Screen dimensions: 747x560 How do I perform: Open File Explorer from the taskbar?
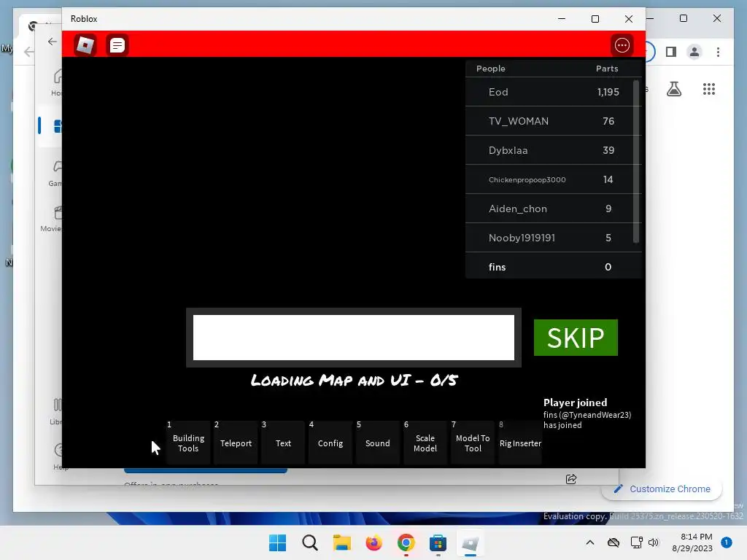[x=341, y=542]
